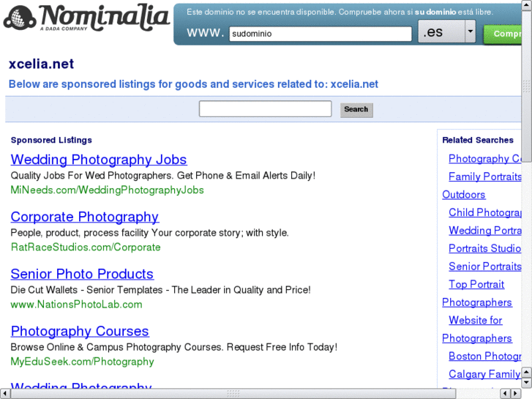
Task: Click the gray Search button
Action: [x=356, y=109]
